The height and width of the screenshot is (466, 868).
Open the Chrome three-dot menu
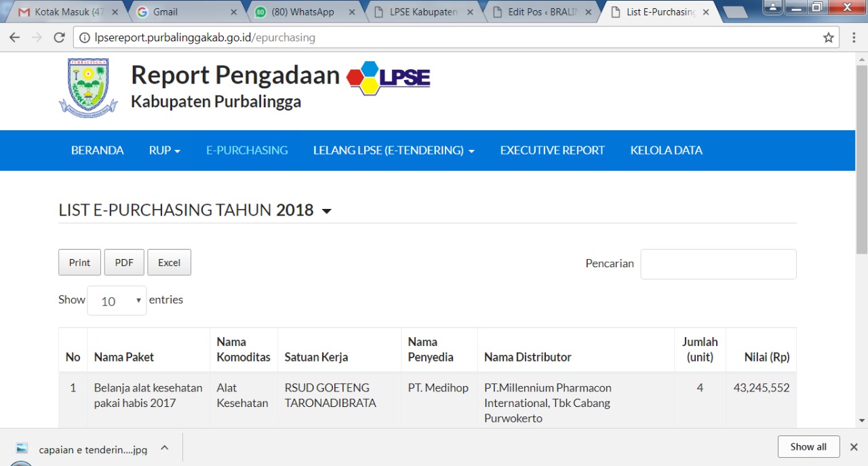(x=854, y=37)
